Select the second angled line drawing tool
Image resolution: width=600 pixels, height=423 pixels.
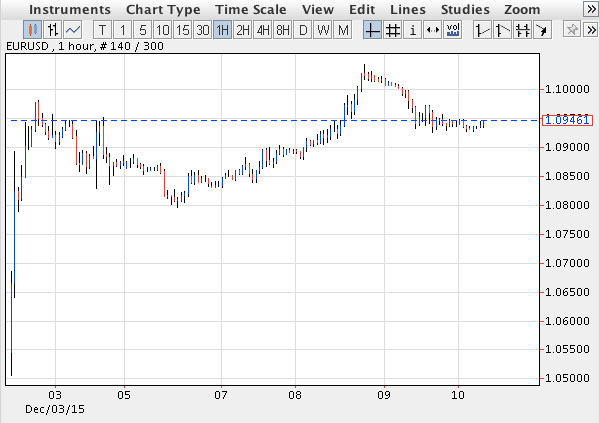pos(502,30)
